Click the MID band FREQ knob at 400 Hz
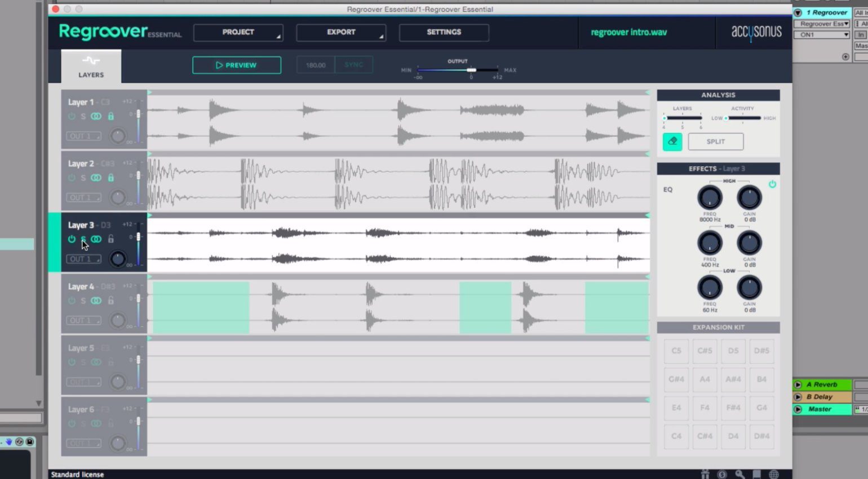This screenshot has height=479, width=868. click(710, 243)
